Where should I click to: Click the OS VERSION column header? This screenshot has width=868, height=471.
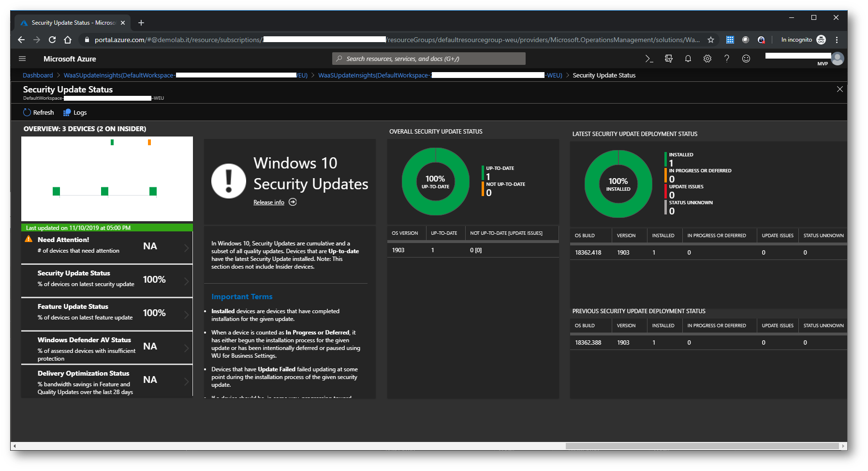pyautogui.click(x=405, y=233)
